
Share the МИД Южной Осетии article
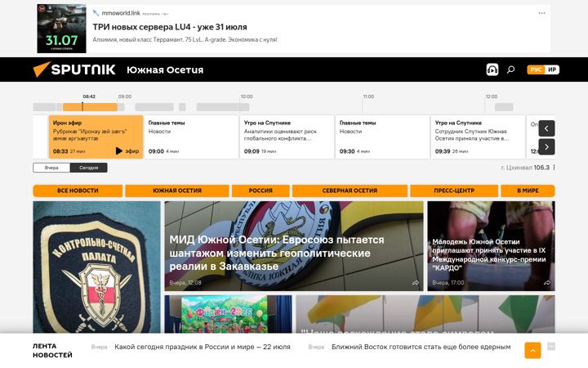[416, 283]
